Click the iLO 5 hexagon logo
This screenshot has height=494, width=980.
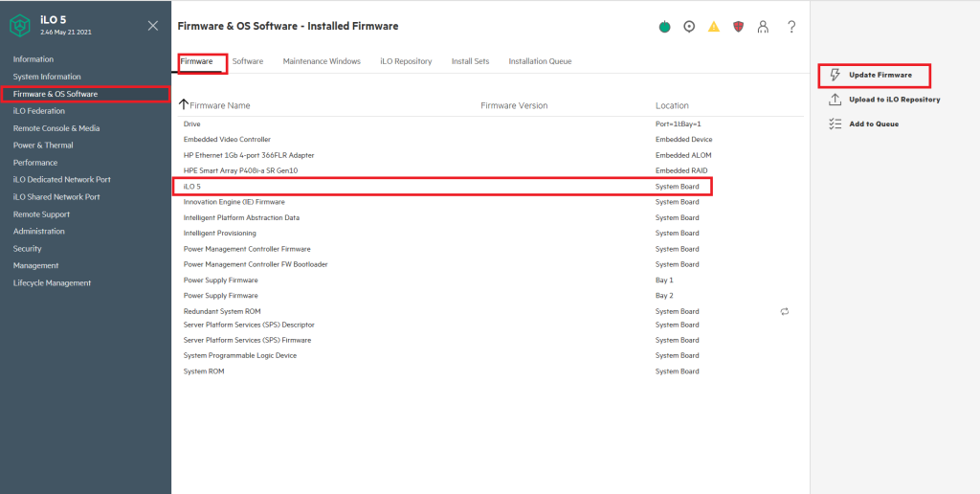pos(21,26)
